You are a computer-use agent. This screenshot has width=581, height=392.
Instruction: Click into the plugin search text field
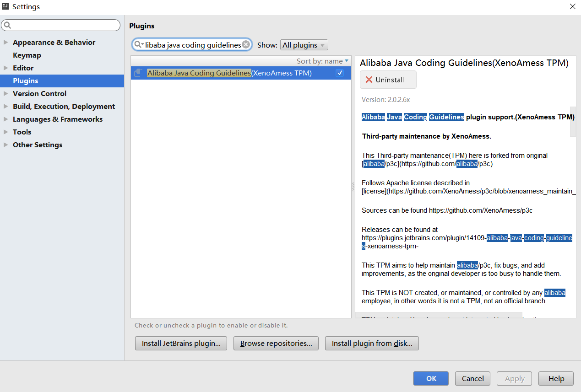[x=193, y=45]
